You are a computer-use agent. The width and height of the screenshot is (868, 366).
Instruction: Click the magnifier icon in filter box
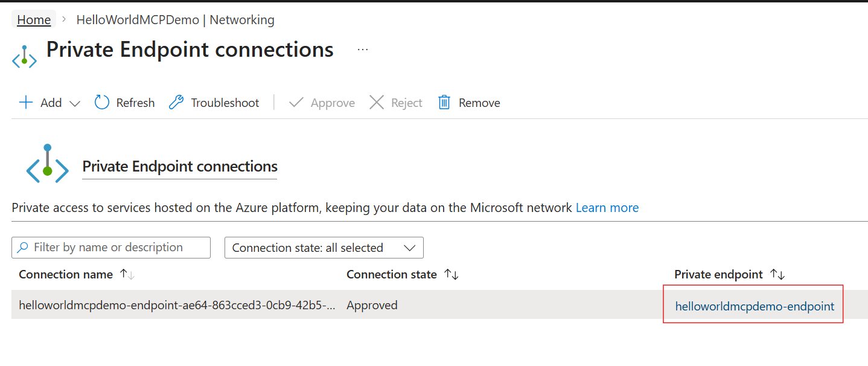click(x=23, y=248)
